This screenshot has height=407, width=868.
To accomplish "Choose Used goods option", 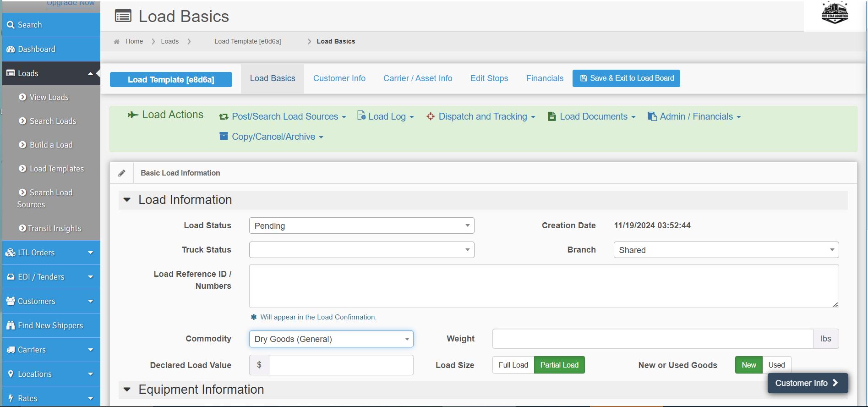I will click(777, 365).
